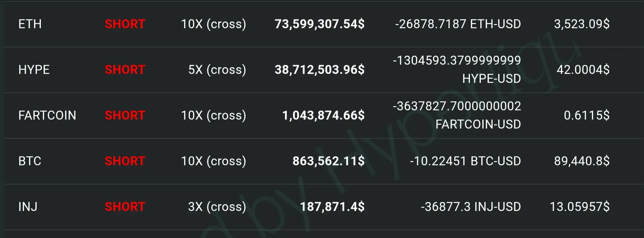Click SHORT label in HYPE row
The image size is (644, 238).
(x=125, y=70)
